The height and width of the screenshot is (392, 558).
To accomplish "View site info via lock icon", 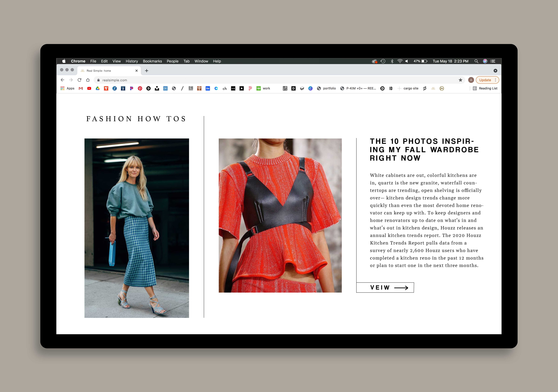I will coord(98,80).
